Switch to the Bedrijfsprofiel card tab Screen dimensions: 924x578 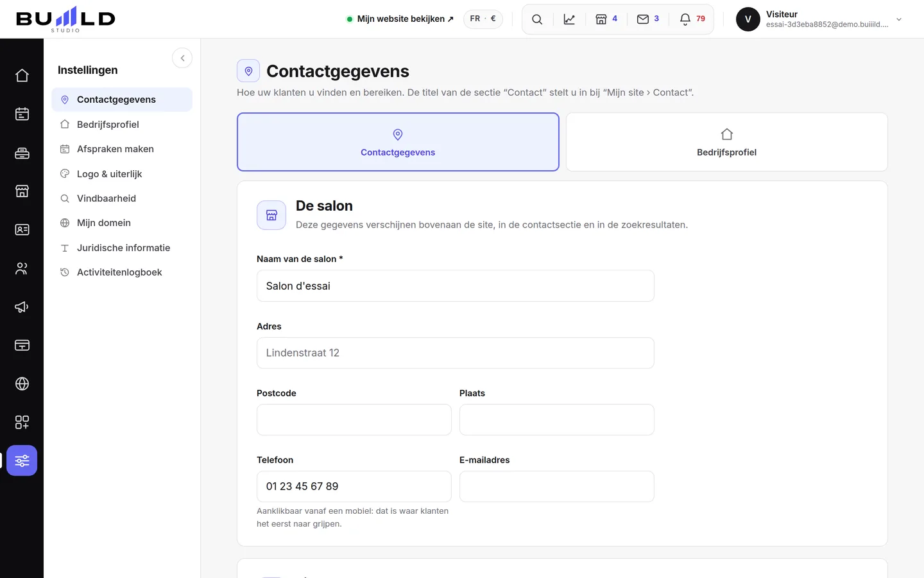pyautogui.click(x=727, y=142)
